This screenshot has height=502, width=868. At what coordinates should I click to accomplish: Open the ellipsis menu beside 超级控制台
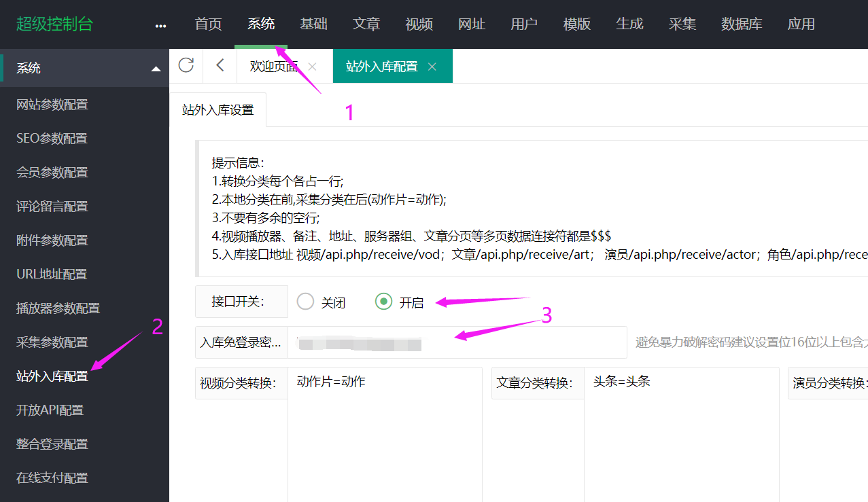pos(160,24)
